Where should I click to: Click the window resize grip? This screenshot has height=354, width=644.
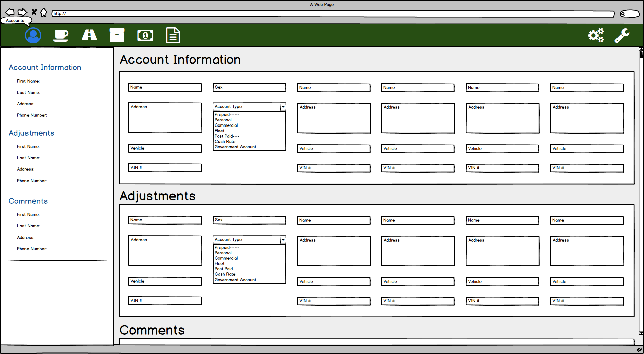point(639,349)
